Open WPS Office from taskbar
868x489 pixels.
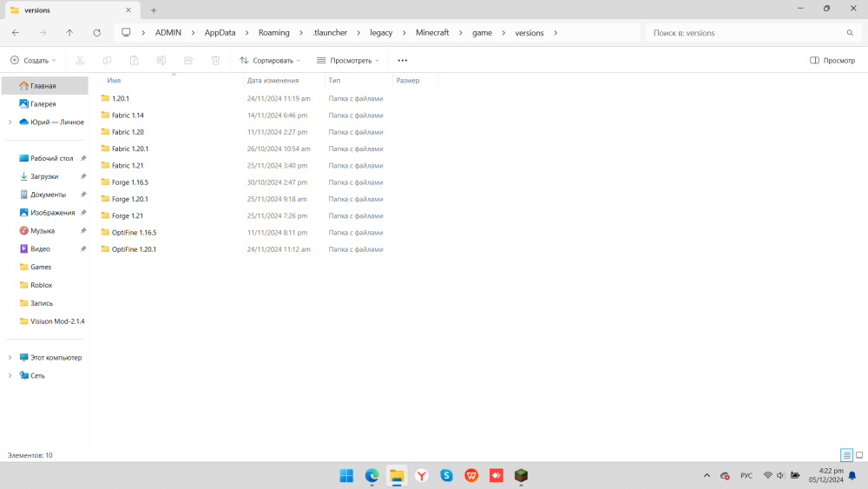(x=471, y=476)
